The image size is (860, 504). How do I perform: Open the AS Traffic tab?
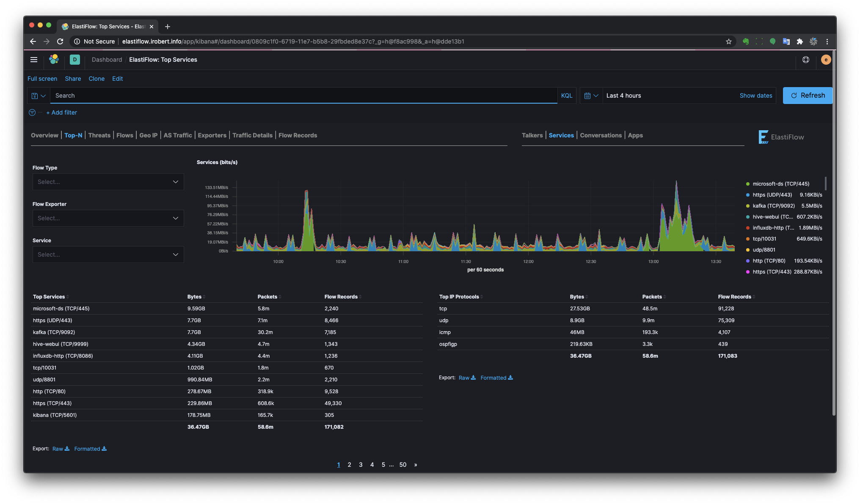(178, 135)
